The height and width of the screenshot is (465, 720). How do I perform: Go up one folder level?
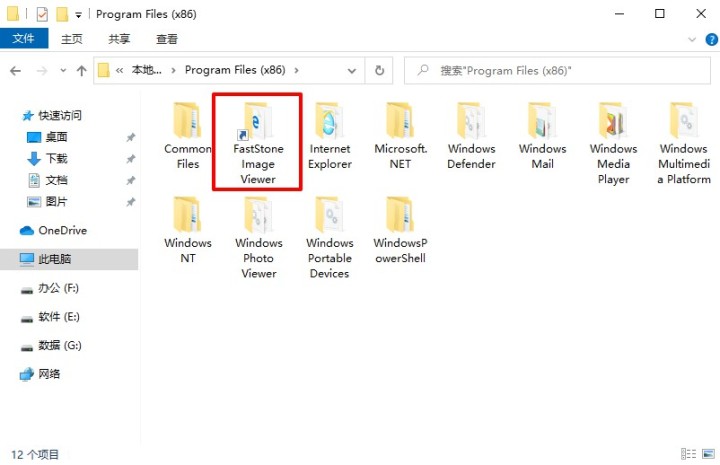tap(81, 71)
